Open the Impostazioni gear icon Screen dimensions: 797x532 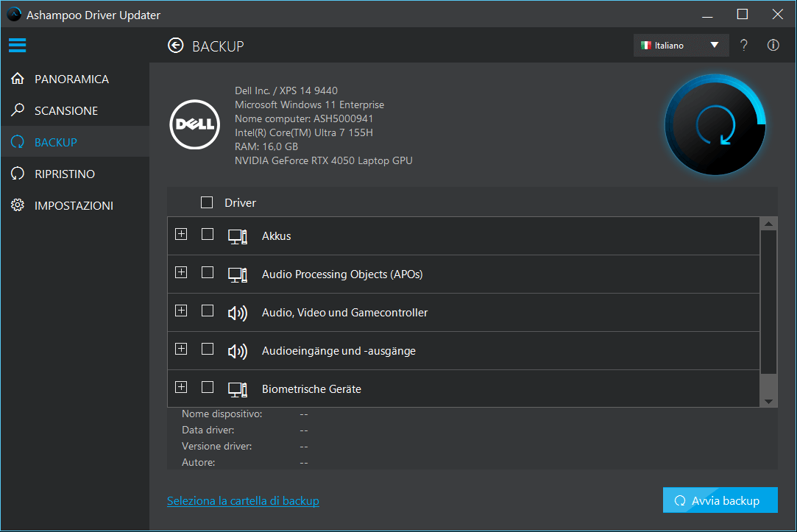(18, 205)
